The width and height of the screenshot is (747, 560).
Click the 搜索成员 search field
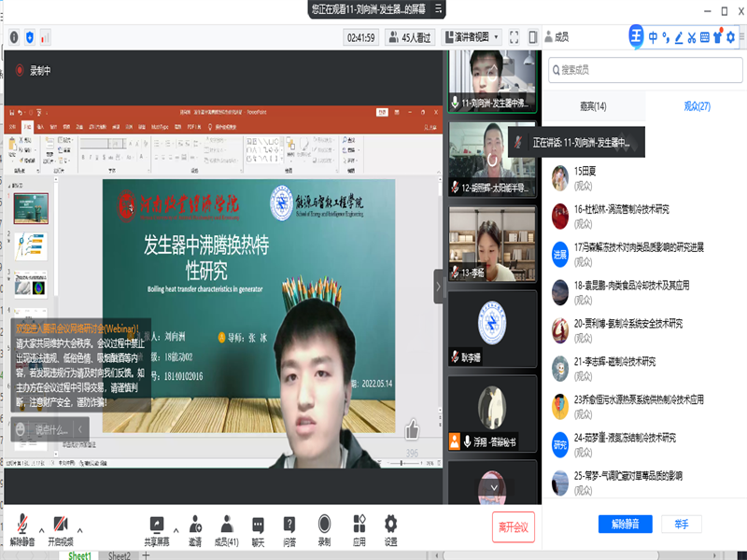coord(644,69)
